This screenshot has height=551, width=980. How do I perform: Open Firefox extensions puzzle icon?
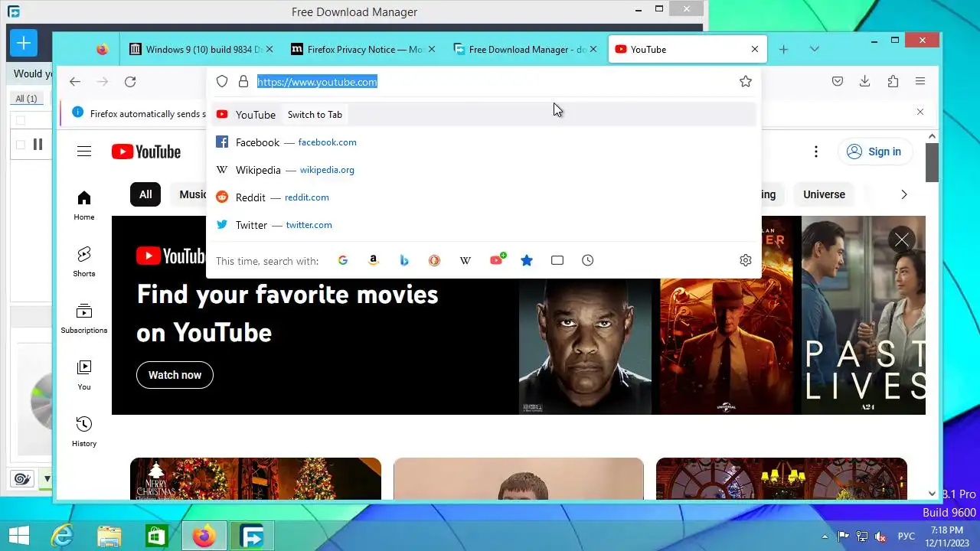click(893, 81)
